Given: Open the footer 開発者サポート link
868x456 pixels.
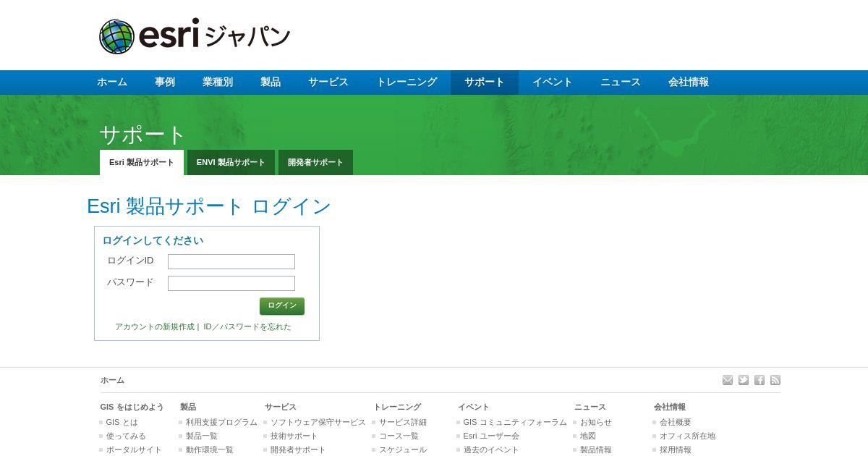Looking at the screenshot, I should coord(298,449).
